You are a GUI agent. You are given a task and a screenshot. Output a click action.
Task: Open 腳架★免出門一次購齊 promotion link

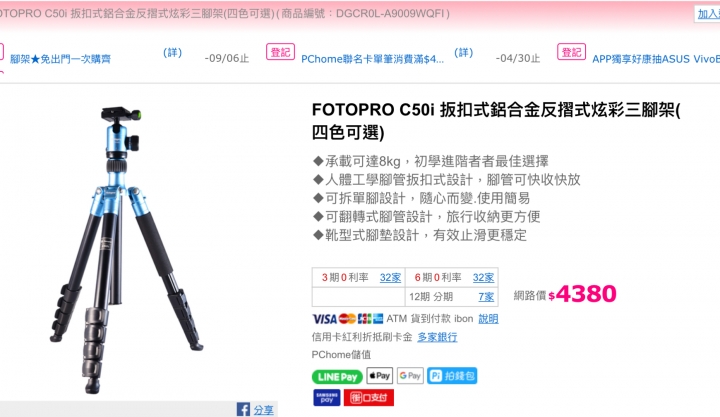[x=60, y=59]
